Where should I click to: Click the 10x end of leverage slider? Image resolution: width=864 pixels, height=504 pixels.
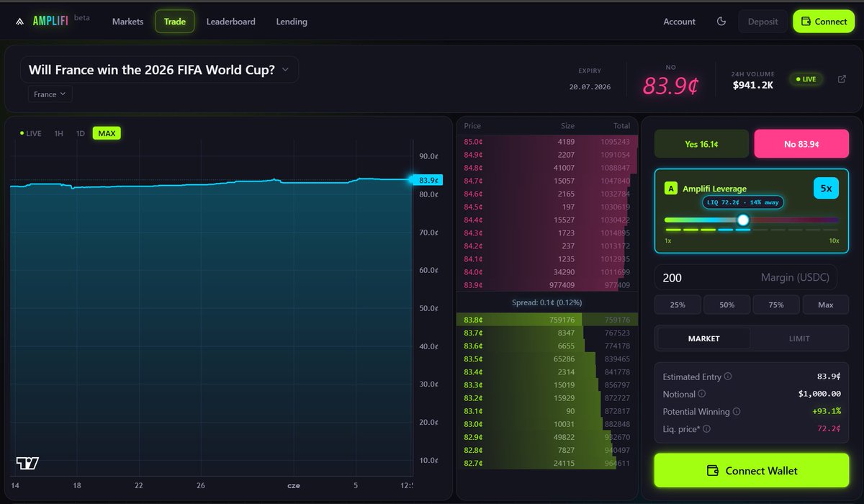point(834,240)
